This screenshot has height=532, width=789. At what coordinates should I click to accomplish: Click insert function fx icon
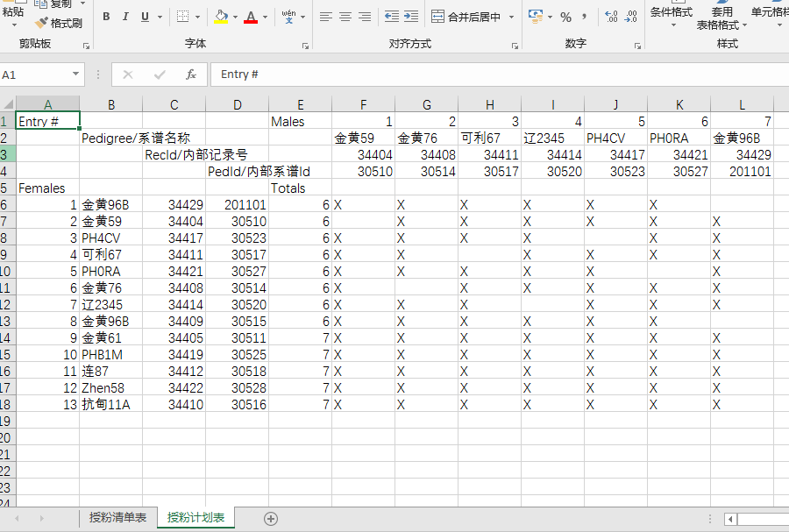[x=191, y=74]
